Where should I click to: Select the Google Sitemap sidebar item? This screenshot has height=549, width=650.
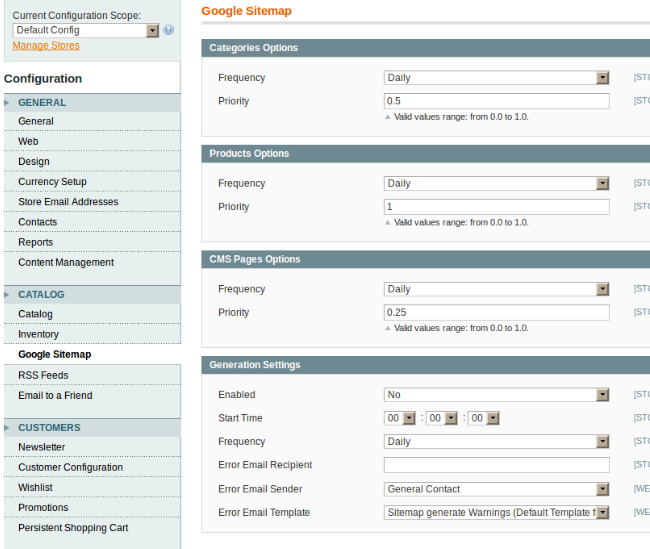(92, 355)
